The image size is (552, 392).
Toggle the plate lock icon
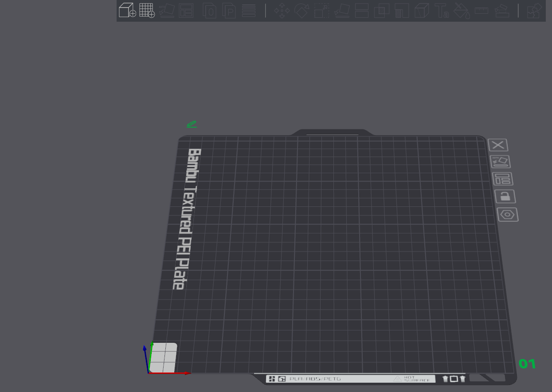[505, 197]
